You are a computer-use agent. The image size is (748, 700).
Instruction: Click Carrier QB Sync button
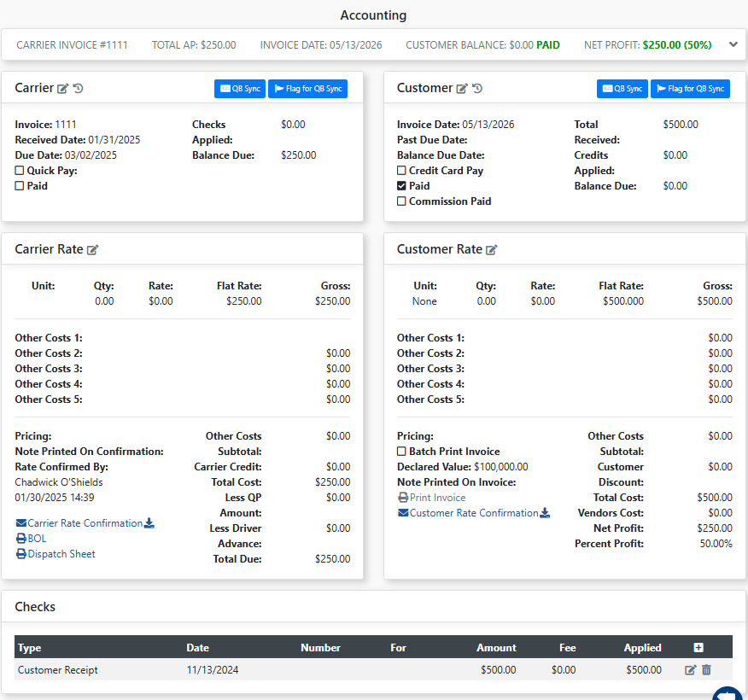[x=240, y=89]
